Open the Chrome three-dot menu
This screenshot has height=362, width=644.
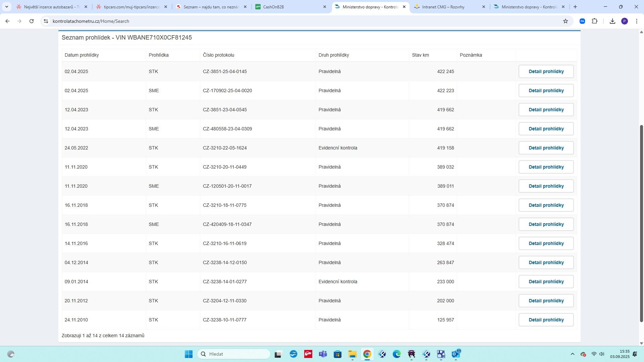click(637, 21)
